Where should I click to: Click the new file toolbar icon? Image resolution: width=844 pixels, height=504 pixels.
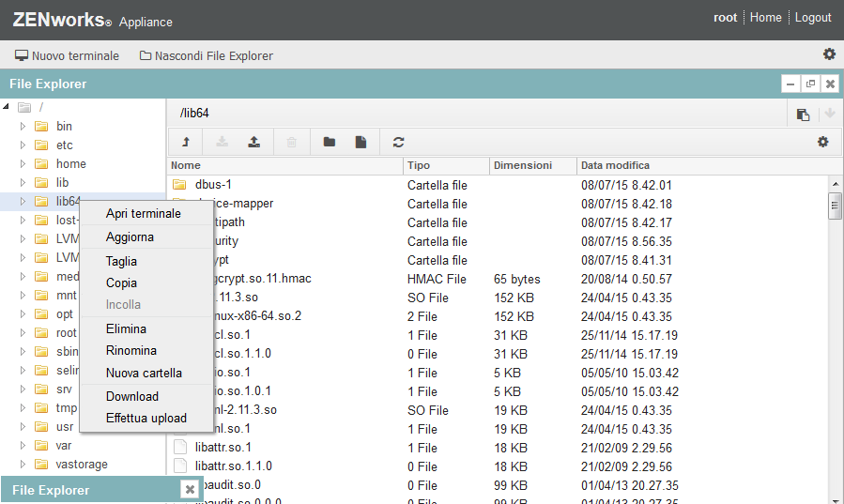[x=361, y=142]
